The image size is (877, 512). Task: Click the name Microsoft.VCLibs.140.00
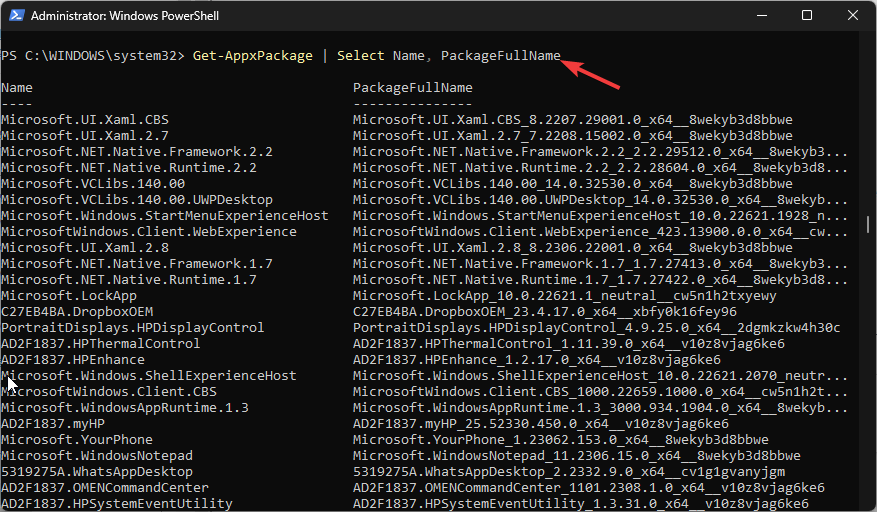[93, 184]
